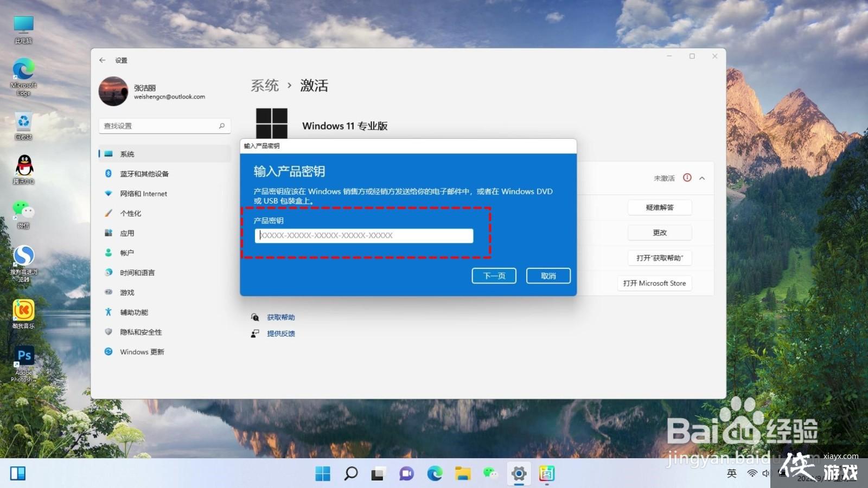Click the 酷我音乐 desktop icon
Image resolution: width=868 pixels, height=488 pixels.
pyautogui.click(x=23, y=314)
